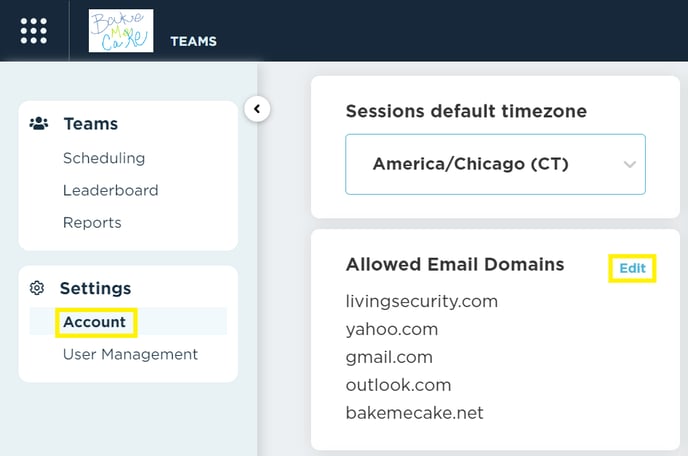
Task: Click the bakemecake.net domain entry
Action: [415, 413]
